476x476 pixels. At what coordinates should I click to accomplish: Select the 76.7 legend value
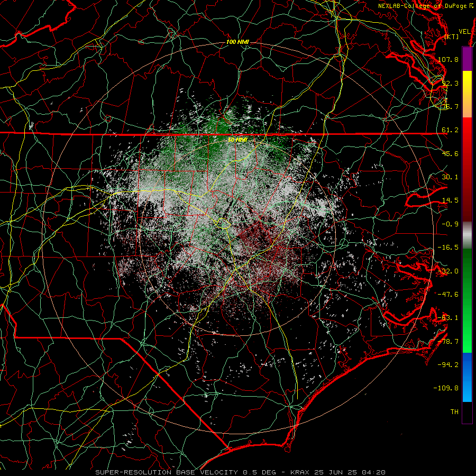coord(450,106)
